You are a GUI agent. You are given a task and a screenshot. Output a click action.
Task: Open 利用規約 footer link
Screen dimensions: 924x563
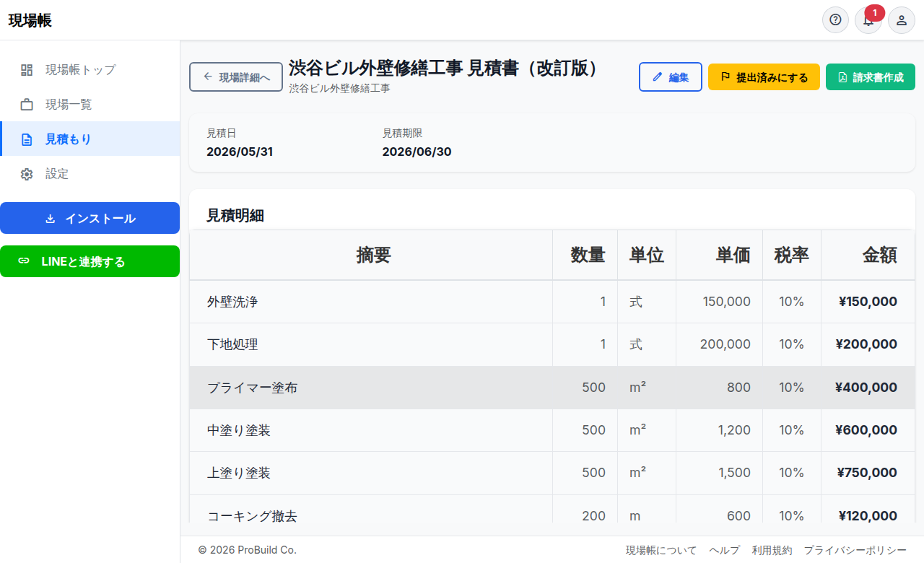(772, 550)
